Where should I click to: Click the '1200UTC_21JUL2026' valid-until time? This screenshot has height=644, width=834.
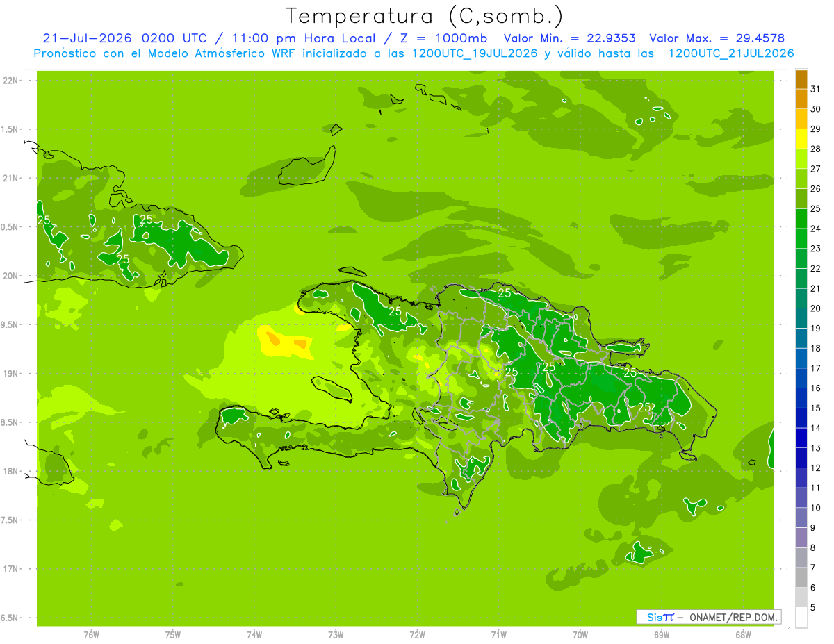click(731, 53)
